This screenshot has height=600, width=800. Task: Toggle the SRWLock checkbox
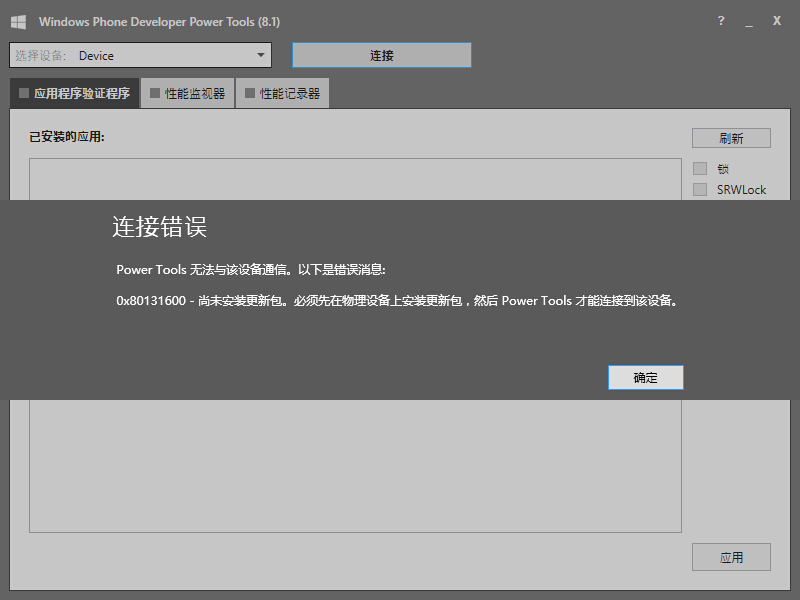click(x=700, y=189)
